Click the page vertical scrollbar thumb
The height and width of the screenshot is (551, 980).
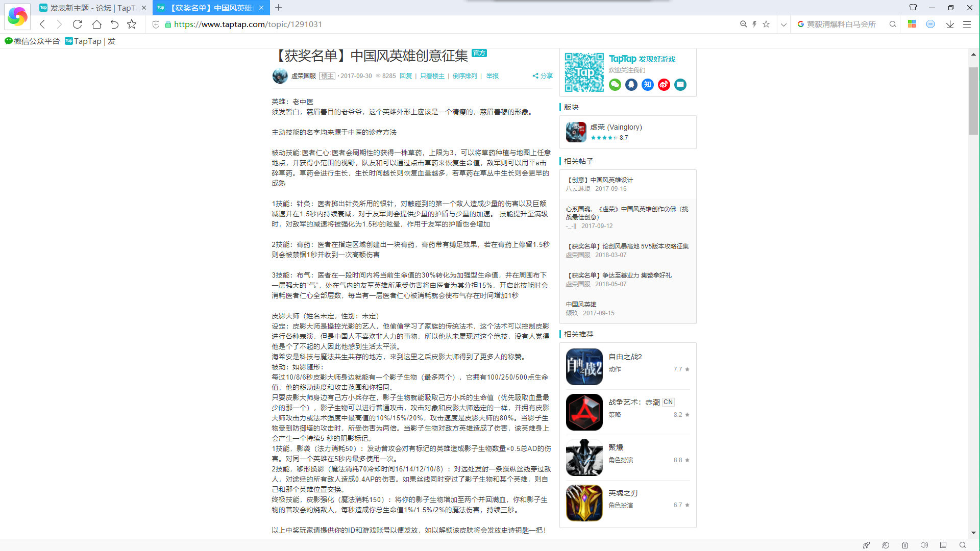[x=973, y=101]
